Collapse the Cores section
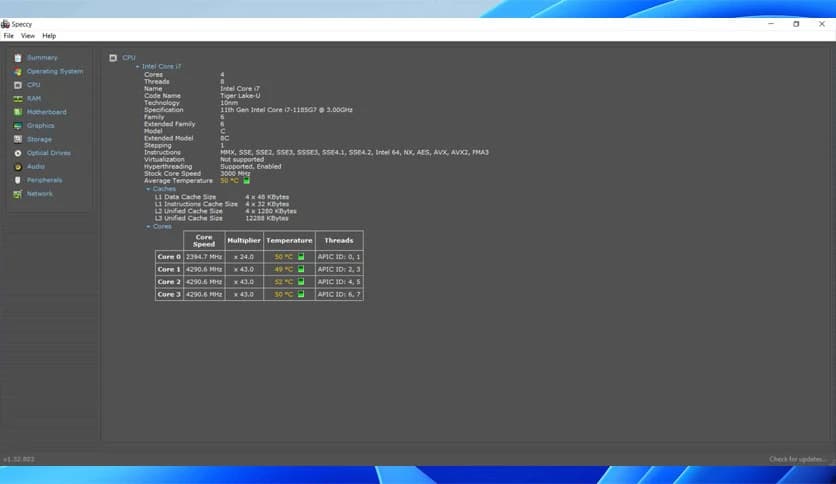Viewport: 836px width, 484px height. (148, 227)
